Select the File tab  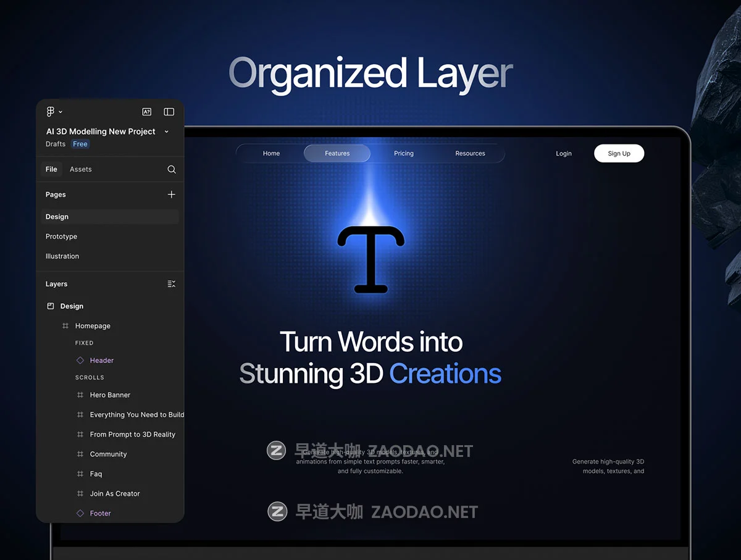51,169
